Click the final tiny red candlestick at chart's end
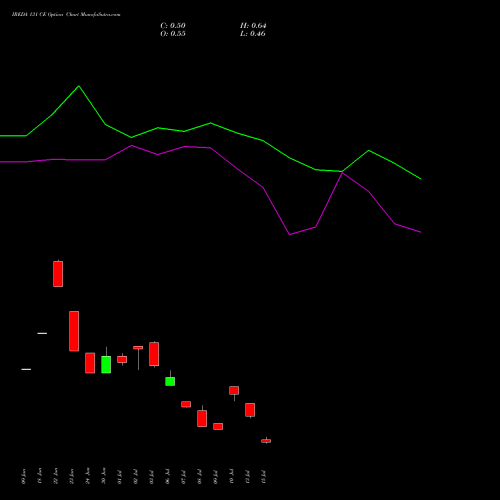500x500 pixels. tap(266, 441)
